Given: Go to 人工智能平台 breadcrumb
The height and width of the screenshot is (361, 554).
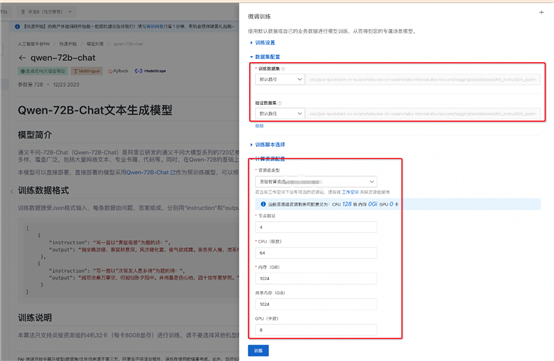Looking at the screenshot, I should point(34,44).
